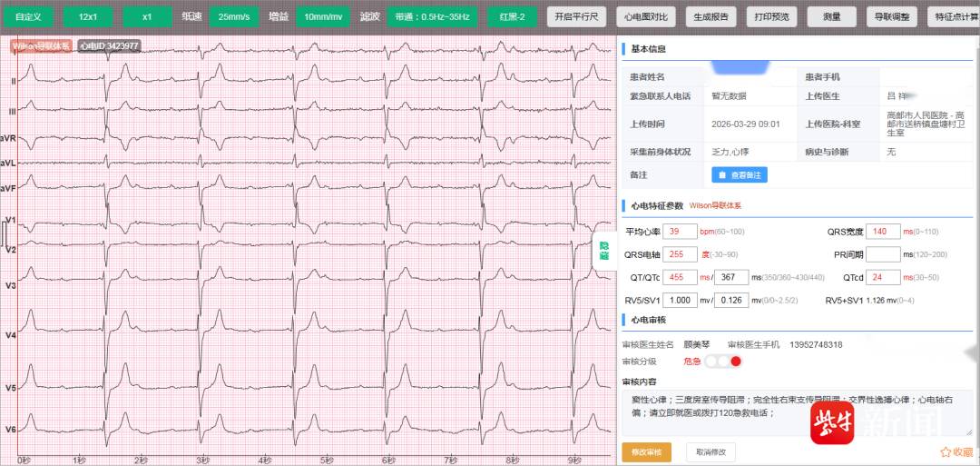The width and height of the screenshot is (980, 466).
Task: Open notes with 查看备注 button
Action: pos(739,174)
